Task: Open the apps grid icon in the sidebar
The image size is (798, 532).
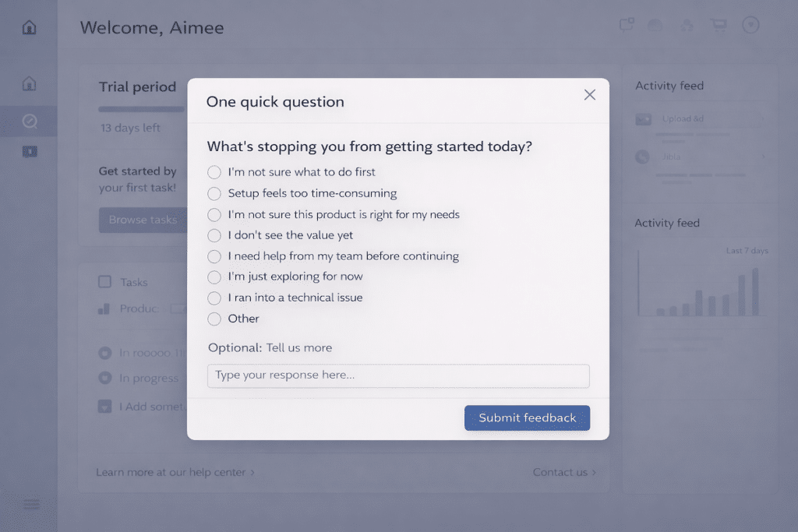Action: [x=29, y=151]
